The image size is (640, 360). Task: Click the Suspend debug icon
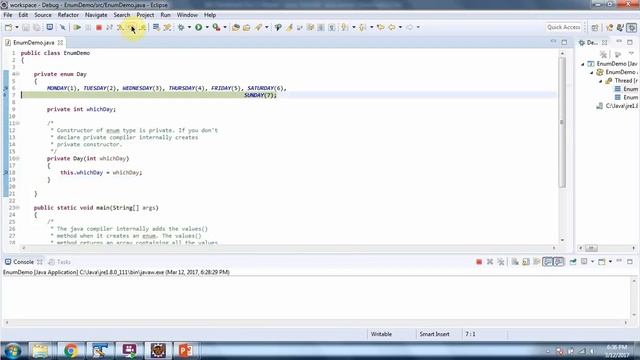[x=88, y=27]
